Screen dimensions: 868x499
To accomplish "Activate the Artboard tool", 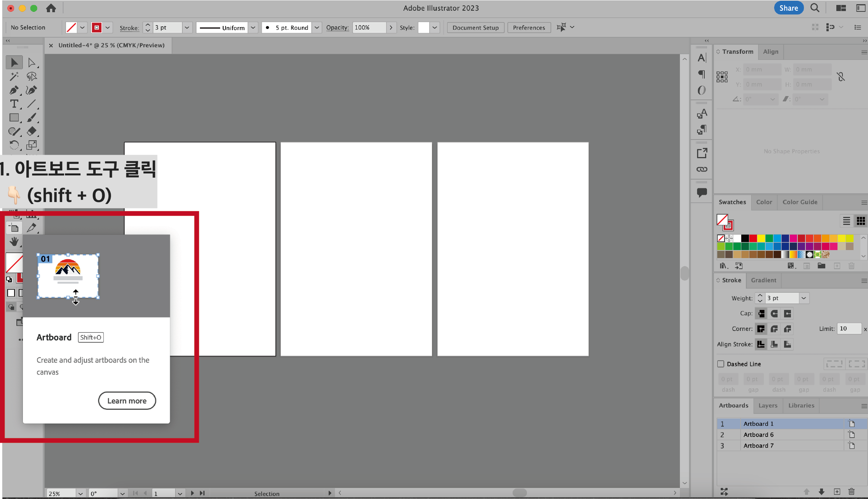I will [x=14, y=228].
